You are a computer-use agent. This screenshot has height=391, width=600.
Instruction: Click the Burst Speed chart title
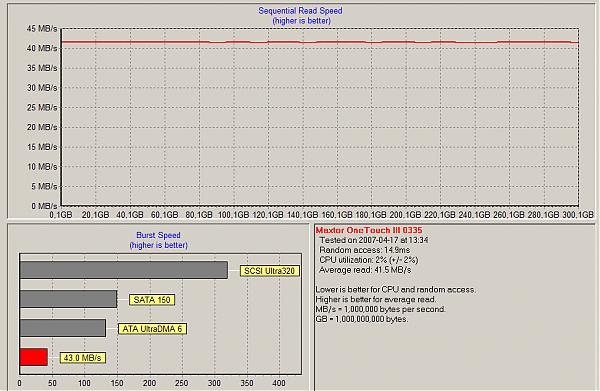[x=158, y=235]
